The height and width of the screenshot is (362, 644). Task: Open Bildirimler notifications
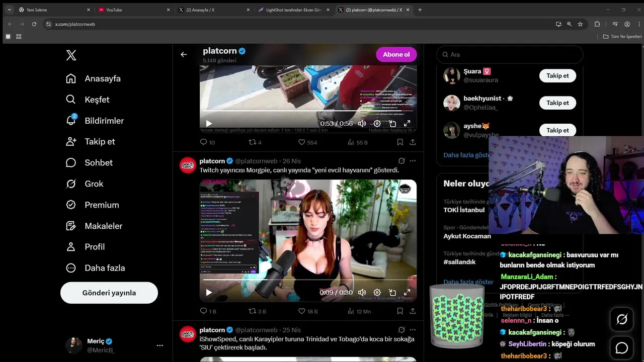(x=95, y=121)
